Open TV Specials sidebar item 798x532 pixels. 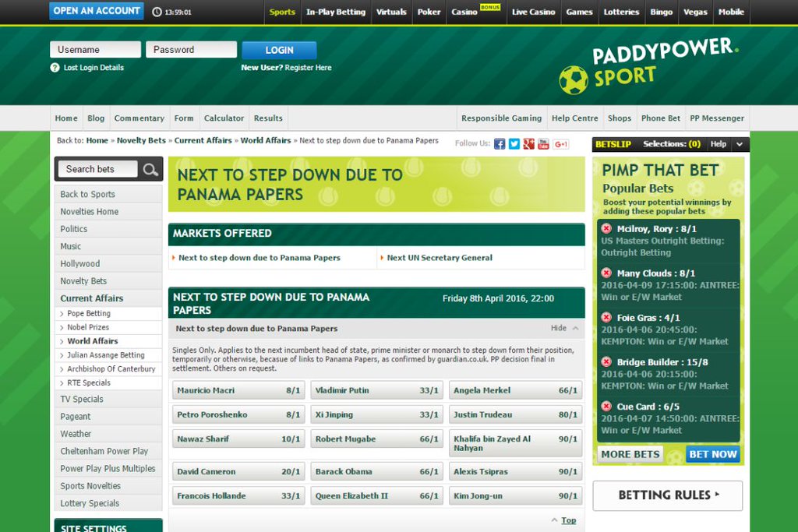(108, 400)
